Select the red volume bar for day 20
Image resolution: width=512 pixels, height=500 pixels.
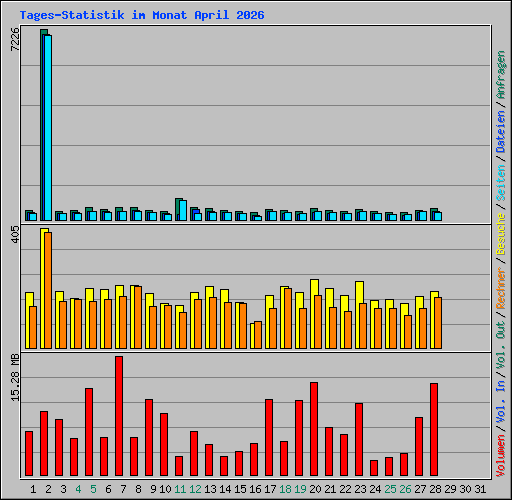click(314, 429)
